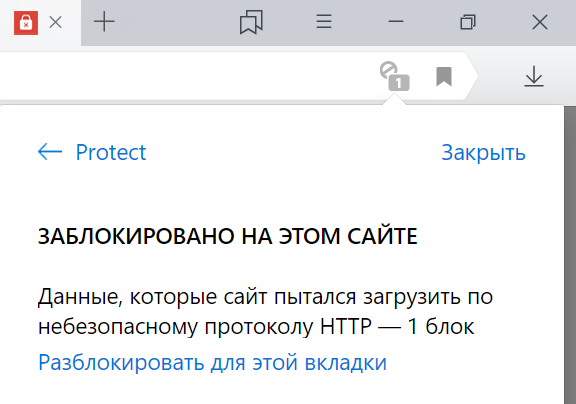
Task: Click the Protect link
Action: pos(111,152)
